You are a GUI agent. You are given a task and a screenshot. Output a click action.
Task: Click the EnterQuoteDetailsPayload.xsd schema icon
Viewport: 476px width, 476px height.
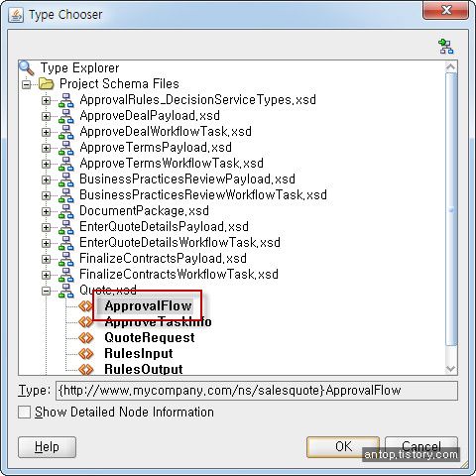66,227
